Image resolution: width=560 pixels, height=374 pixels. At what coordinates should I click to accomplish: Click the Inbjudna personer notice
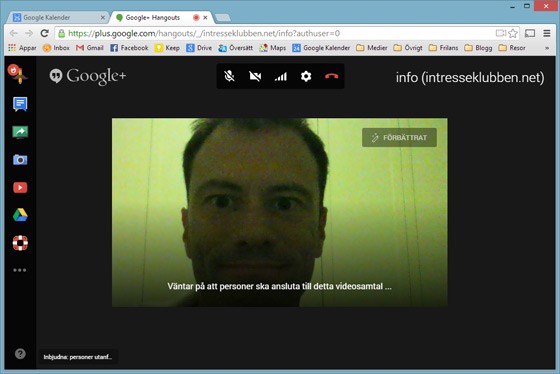[x=78, y=357]
